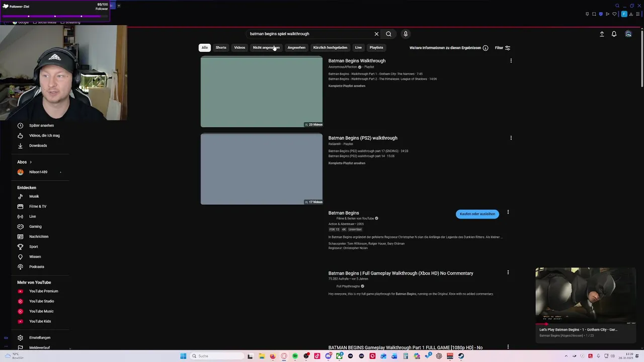Screen dimensions: 644x362
Task: Open options menu for Batman Begins Walkthrough playlist
Action: pyautogui.click(x=511, y=61)
